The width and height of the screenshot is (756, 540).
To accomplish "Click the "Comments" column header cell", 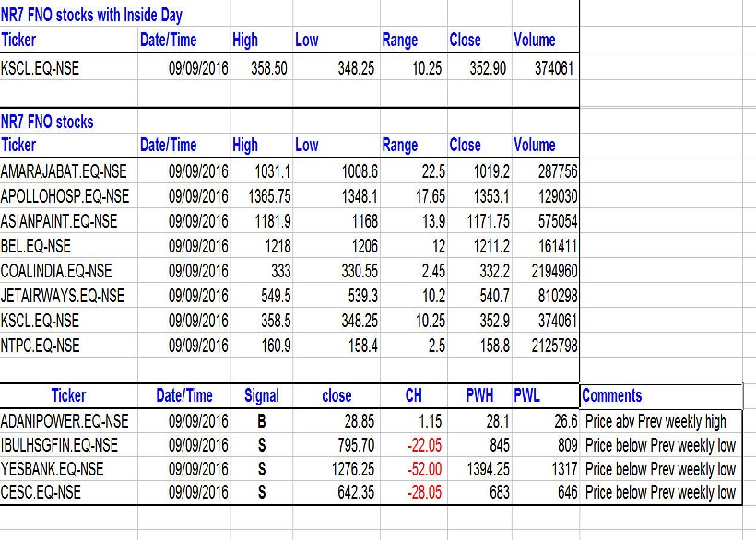I will pyautogui.click(x=612, y=395).
